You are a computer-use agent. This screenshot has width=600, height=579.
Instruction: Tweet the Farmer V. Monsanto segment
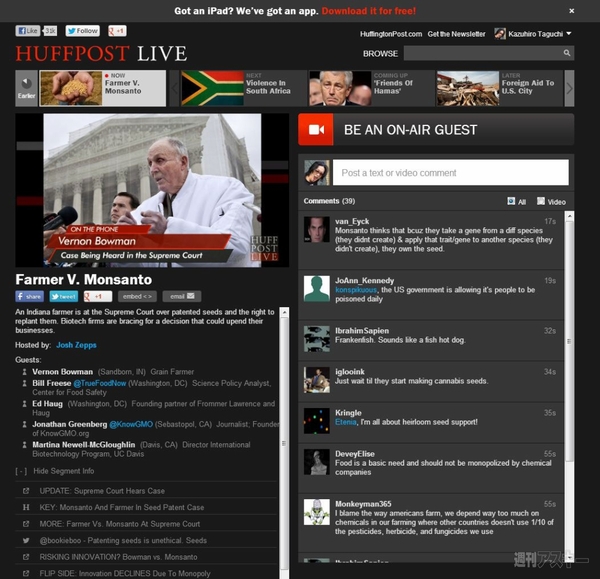tap(64, 296)
